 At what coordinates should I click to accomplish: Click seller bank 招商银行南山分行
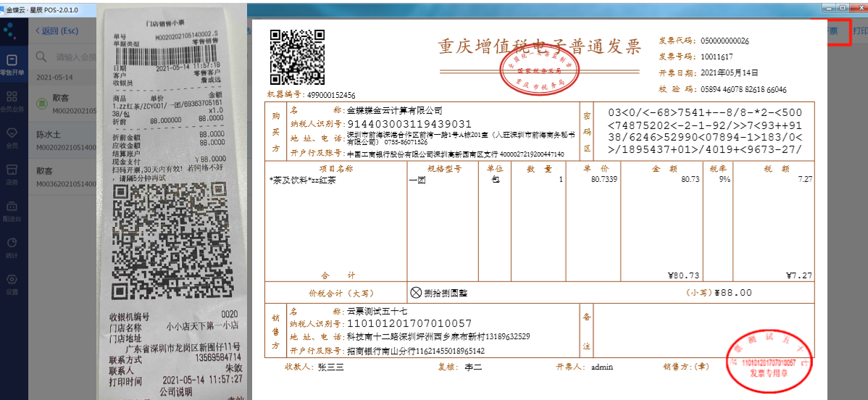415,351
